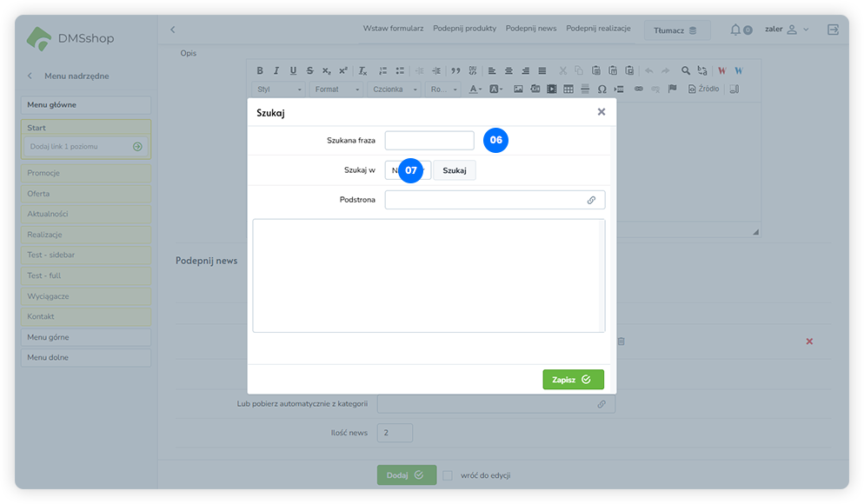The width and height of the screenshot is (864, 504).
Task: Apply italic formatting in the editor toolbar
Action: (x=276, y=71)
